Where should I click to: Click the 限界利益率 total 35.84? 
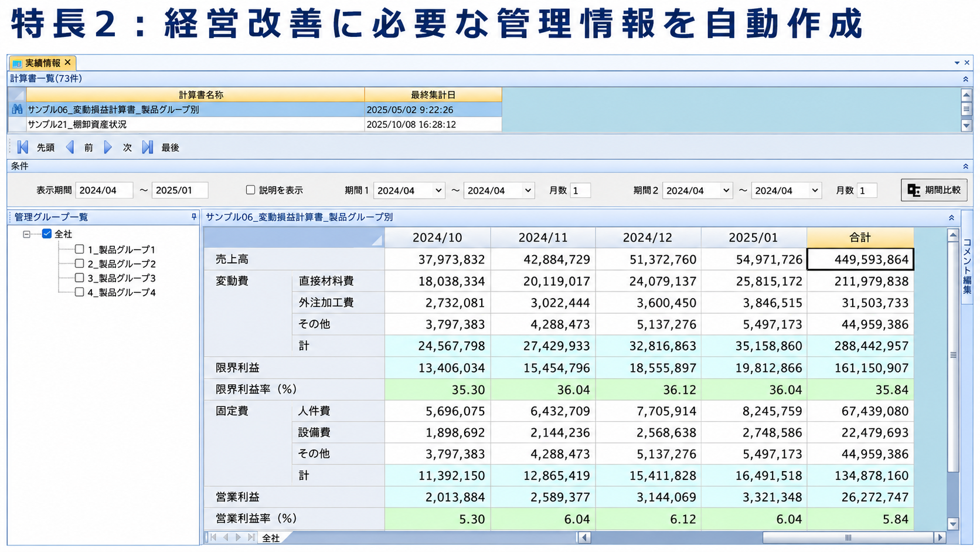coord(860,390)
